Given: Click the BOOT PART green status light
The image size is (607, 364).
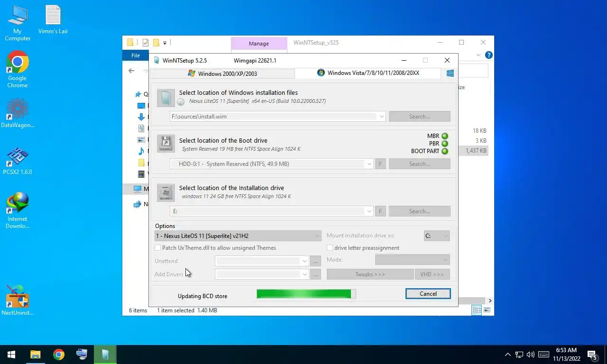Looking at the screenshot, I should coord(445,151).
